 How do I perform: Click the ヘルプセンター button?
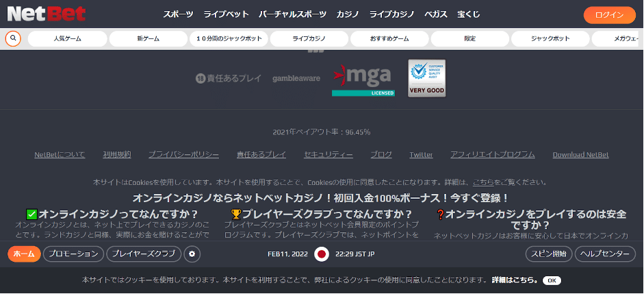pyautogui.click(x=605, y=254)
